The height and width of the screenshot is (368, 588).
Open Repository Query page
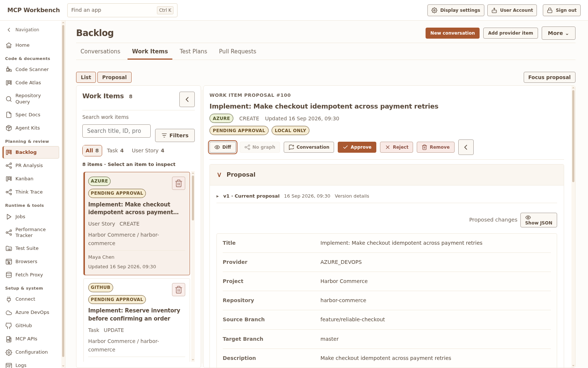[31, 99]
